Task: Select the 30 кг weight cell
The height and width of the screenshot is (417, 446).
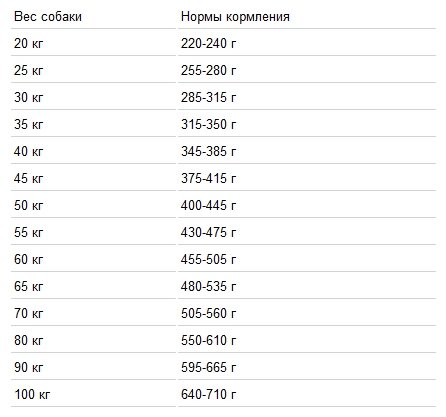Action: (29, 97)
